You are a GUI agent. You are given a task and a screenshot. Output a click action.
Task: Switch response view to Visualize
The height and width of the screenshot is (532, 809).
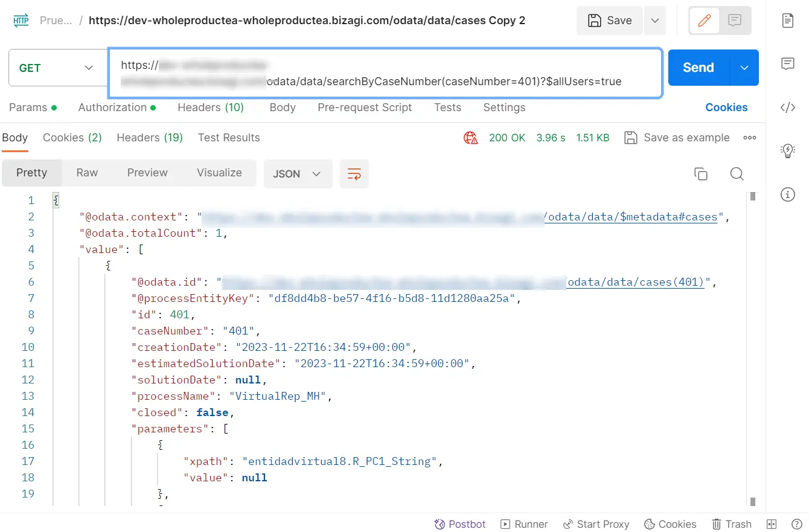pos(219,173)
